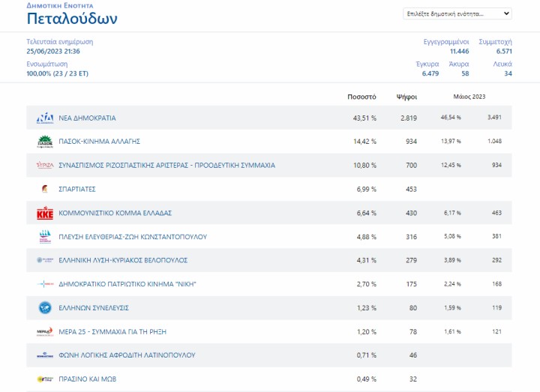Click the Ελλήνων Συνέλευσις blue logo
The image size is (540, 392).
(45, 308)
